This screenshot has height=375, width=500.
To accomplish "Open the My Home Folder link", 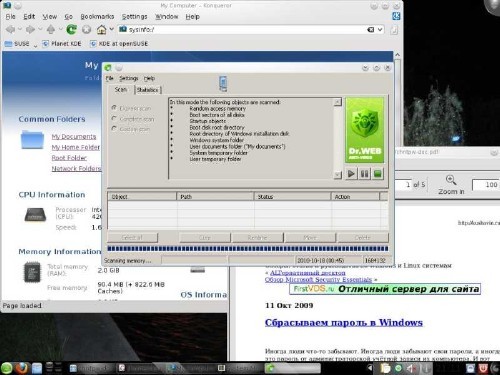I will click(x=76, y=147).
